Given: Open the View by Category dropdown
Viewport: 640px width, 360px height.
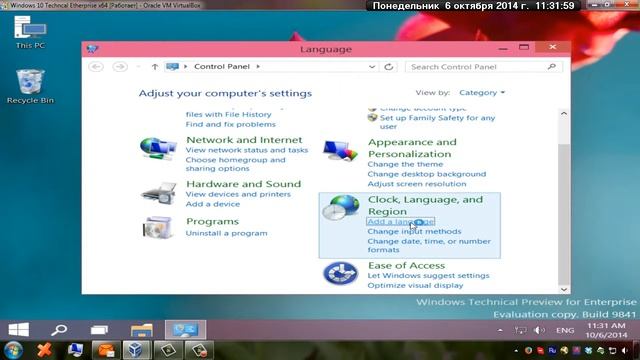Looking at the screenshot, I should [x=482, y=93].
